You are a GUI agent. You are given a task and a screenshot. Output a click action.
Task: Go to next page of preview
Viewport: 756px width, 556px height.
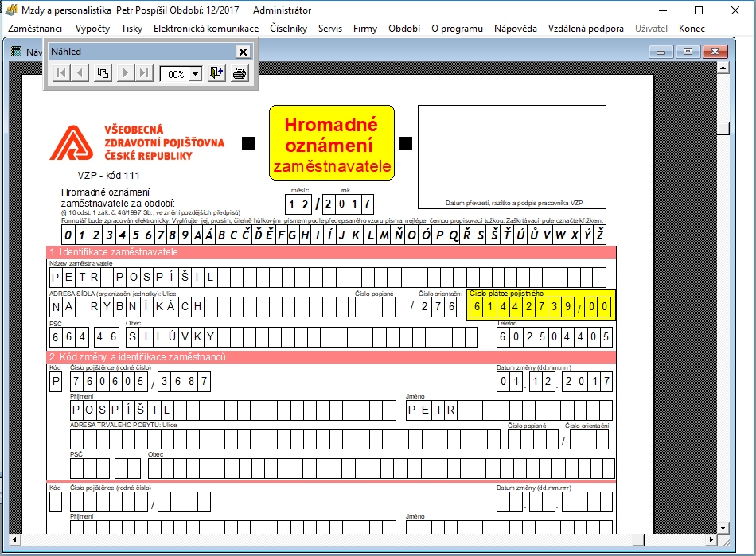click(126, 73)
